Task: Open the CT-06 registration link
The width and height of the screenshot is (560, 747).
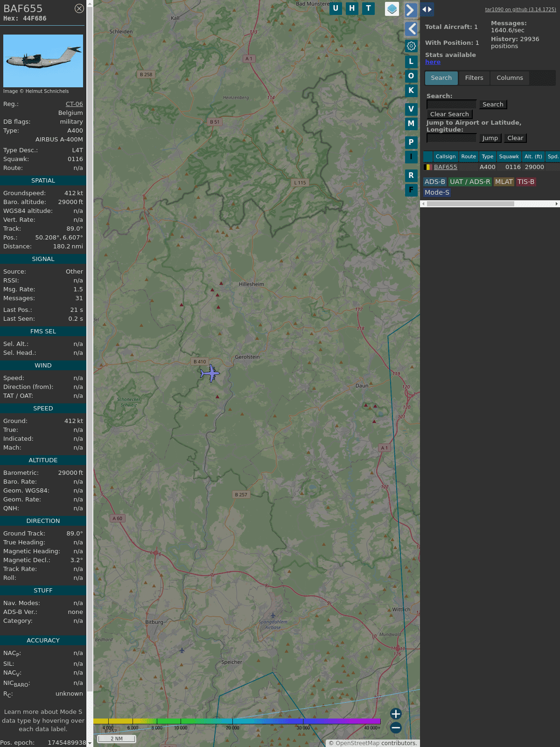Action: click(x=74, y=104)
